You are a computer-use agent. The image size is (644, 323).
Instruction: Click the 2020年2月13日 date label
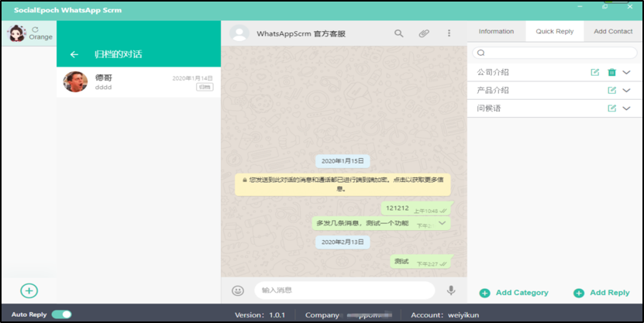(343, 242)
